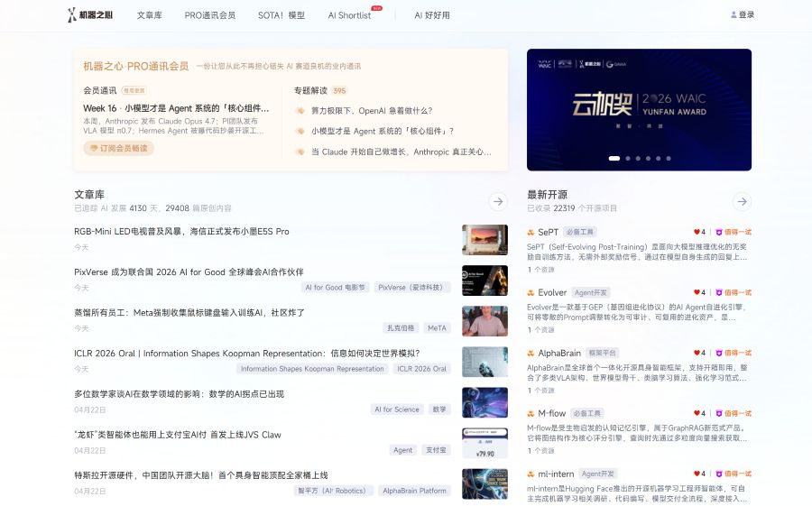Screen dimensions: 812x506
Task: Open topic 小模型才是 Agent 系统的「核心组件」？
Action: (383, 131)
